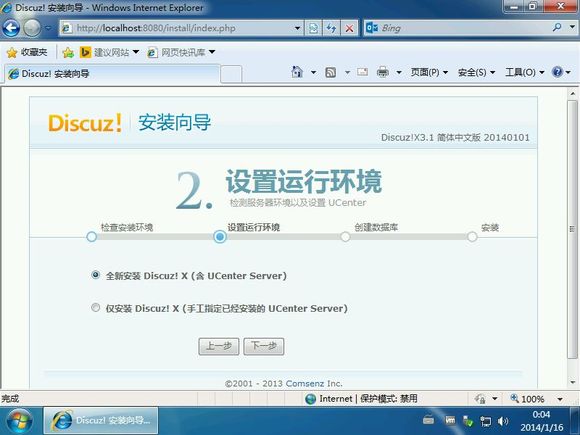This screenshot has height=435, width=580.
Task: Click the page vertical scrollbar thumb
Action: (x=572, y=229)
